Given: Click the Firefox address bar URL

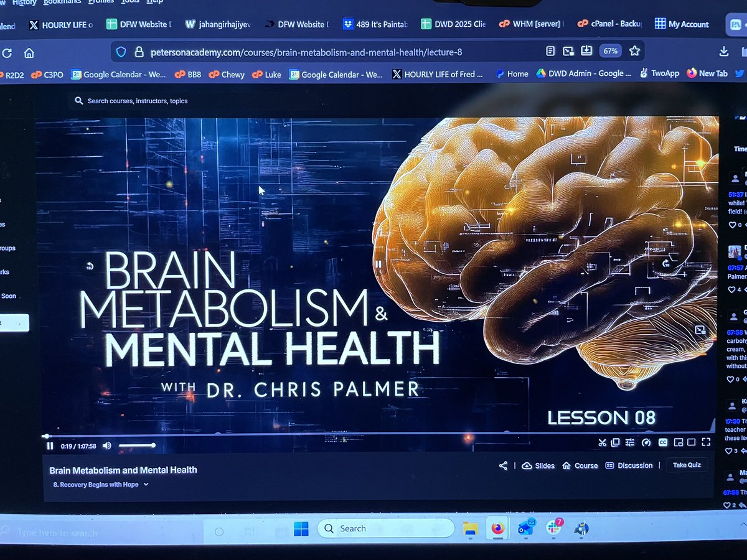Looking at the screenshot, I should [x=306, y=52].
